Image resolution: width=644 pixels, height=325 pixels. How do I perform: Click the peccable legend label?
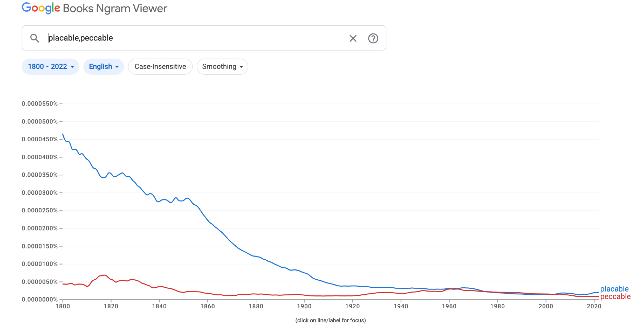point(615,296)
